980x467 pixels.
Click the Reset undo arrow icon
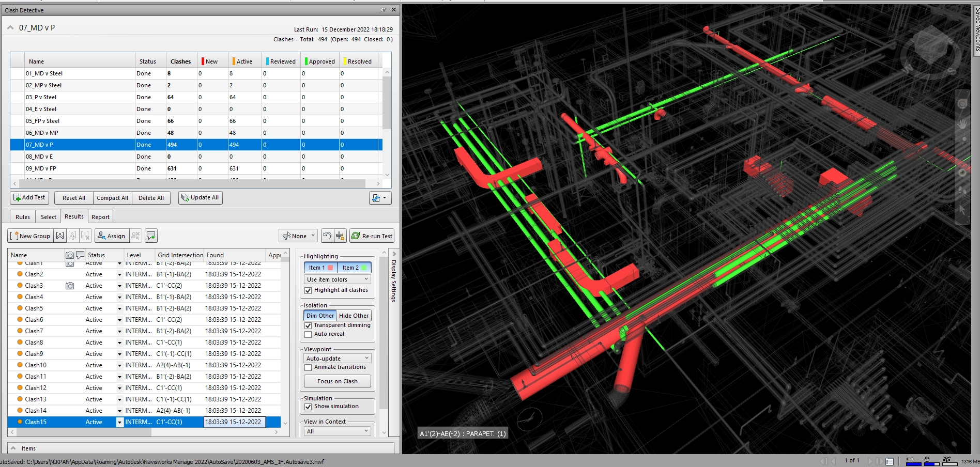click(x=327, y=236)
